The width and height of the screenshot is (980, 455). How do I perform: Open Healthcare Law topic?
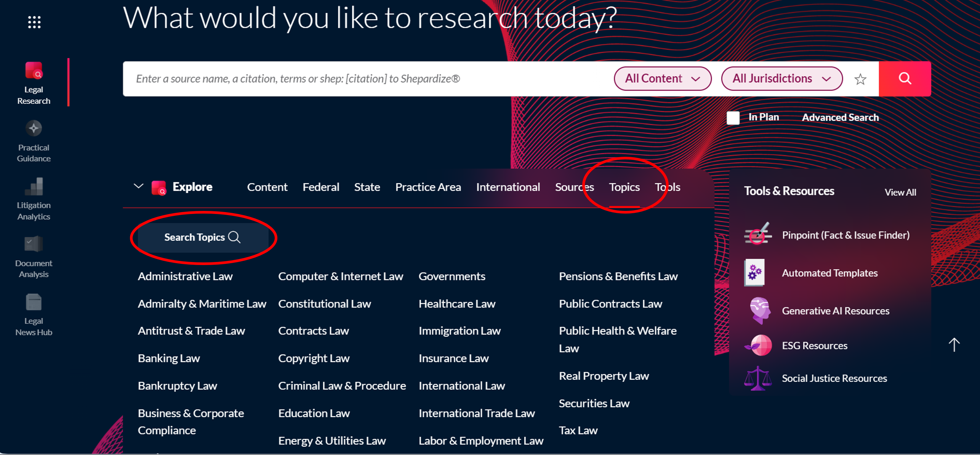(457, 304)
